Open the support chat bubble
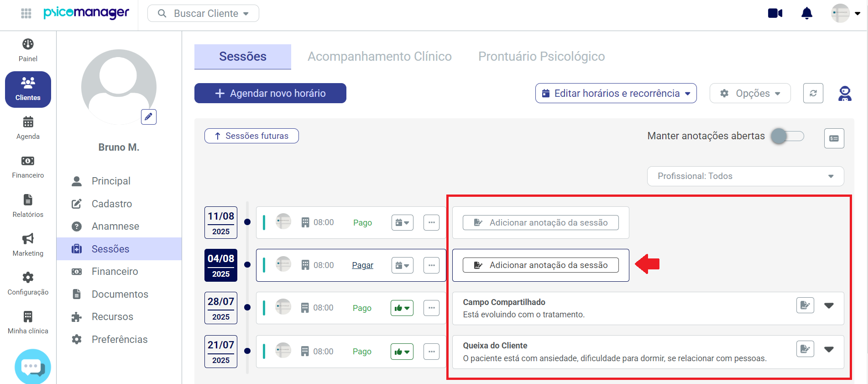This screenshot has height=384, width=868. [x=32, y=367]
